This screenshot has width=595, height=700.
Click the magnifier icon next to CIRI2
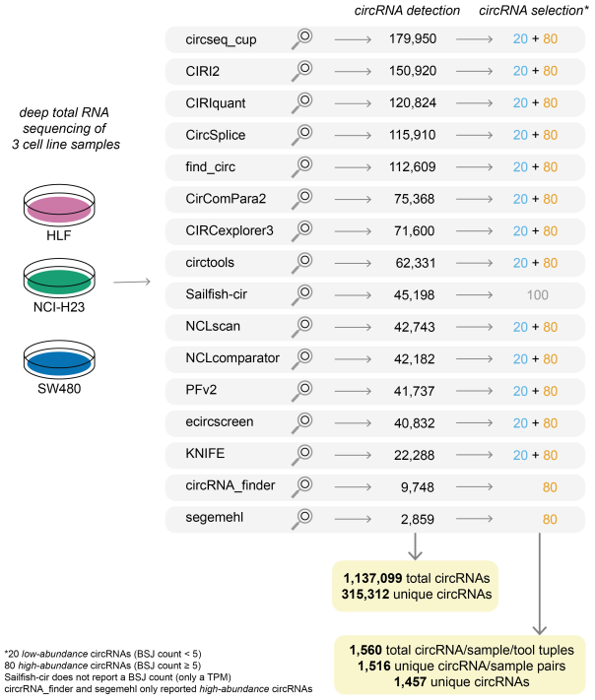pos(302,71)
